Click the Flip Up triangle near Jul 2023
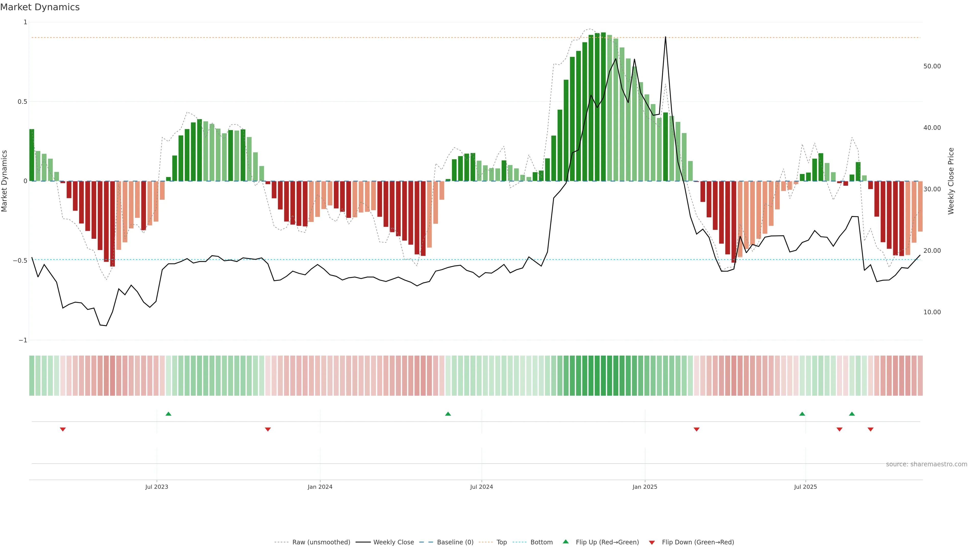980x551 pixels. [x=168, y=414]
